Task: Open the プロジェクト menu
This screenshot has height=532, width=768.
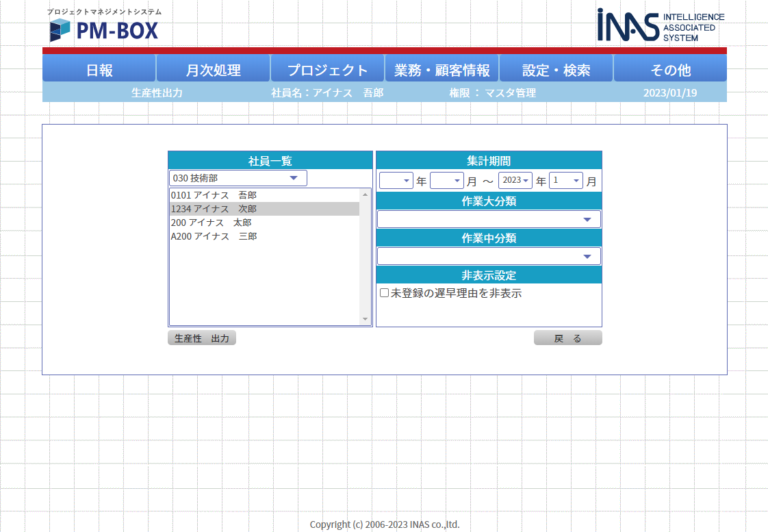Action: point(328,70)
